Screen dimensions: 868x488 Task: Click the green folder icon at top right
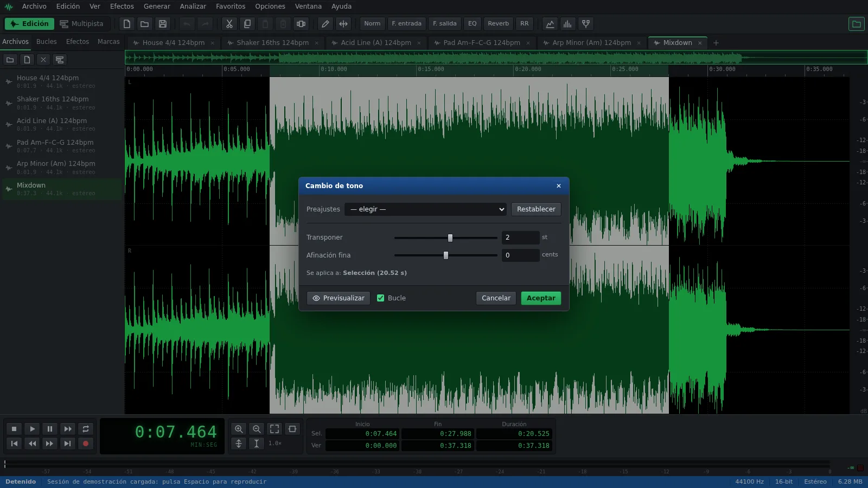pos(857,24)
